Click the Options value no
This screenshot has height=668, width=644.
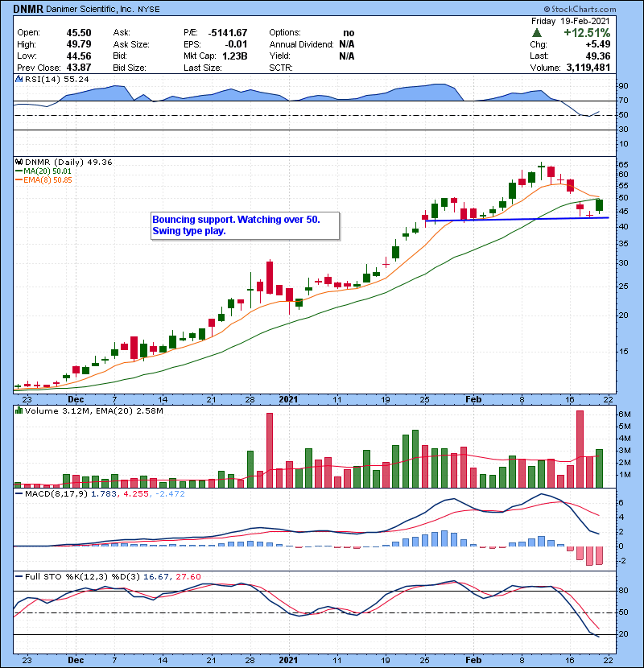pos(349,33)
